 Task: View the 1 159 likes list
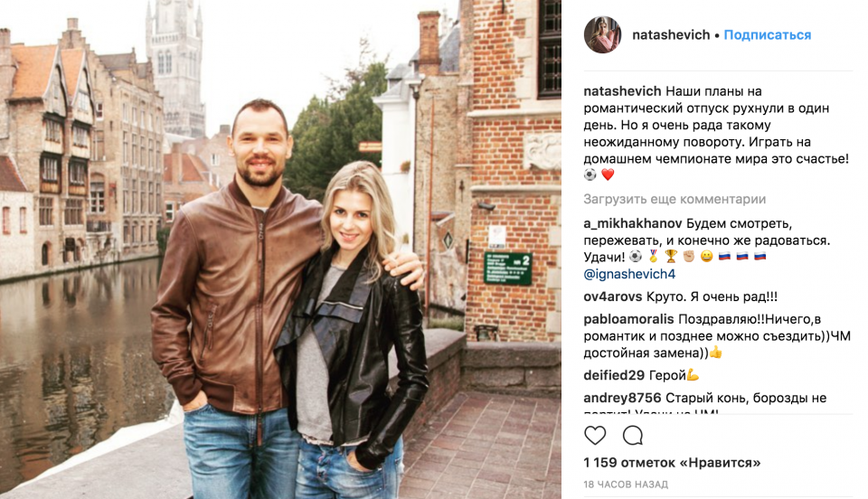tap(672, 463)
